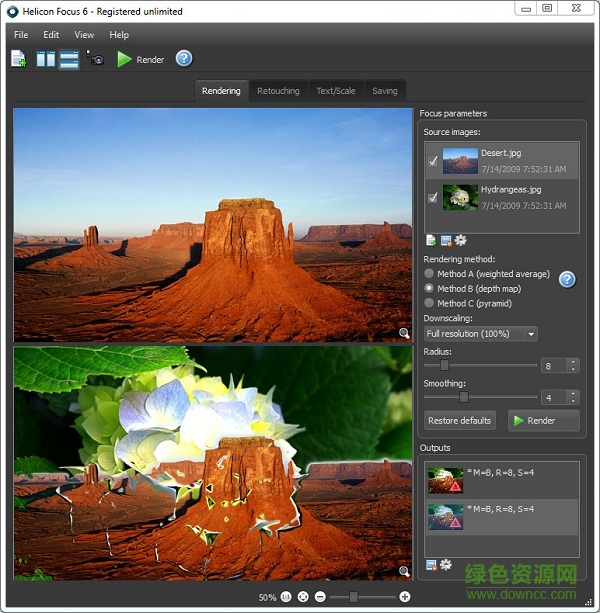Select Method C (pyramid) rendering
The image size is (600, 613).
coord(430,303)
